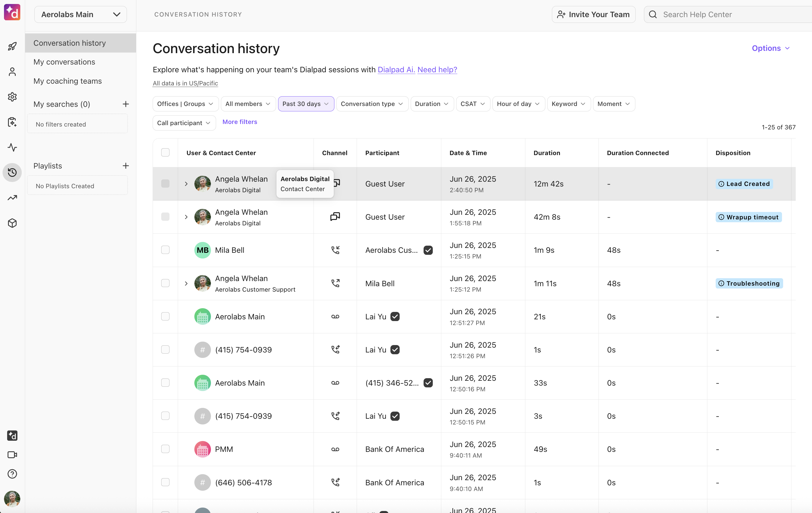This screenshot has width=812, height=513.
Task: Check the 12m 42s Angela Whelan row checkbox
Action: click(x=165, y=183)
